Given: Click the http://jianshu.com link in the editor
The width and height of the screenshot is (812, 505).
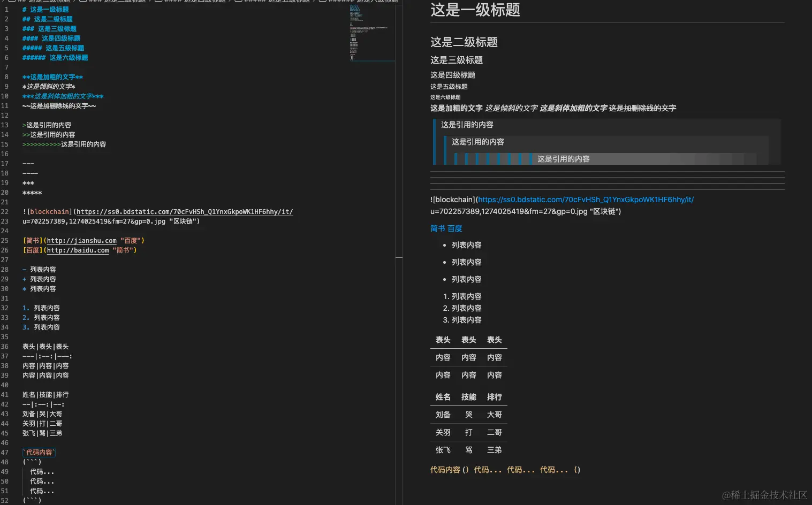Looking at the screenshot, I should click(81, 240).
